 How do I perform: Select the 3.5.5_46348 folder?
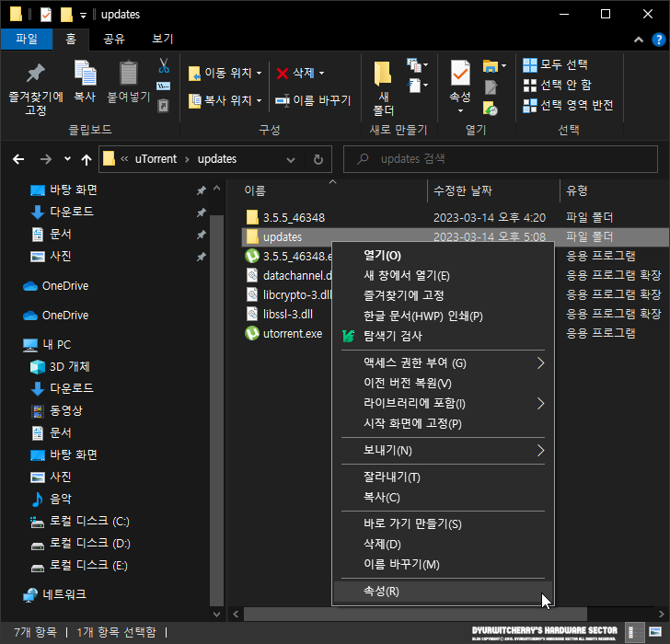point(294,218)
